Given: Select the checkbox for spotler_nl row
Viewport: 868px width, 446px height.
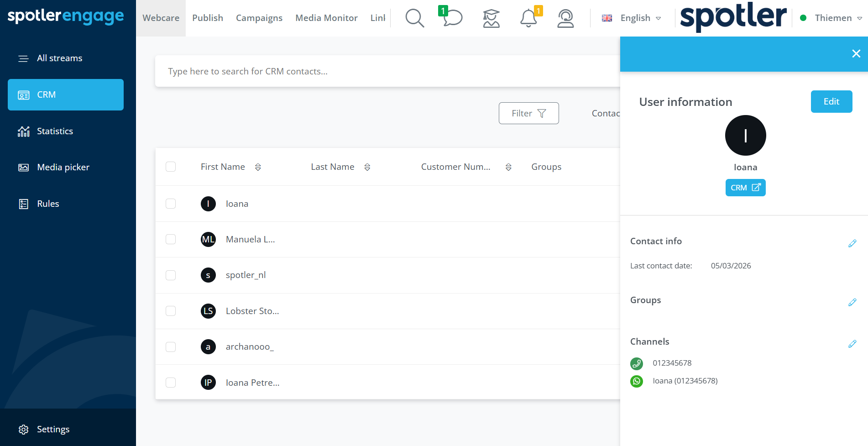Looking at the screenshot, I should click(x=171, y=275).
